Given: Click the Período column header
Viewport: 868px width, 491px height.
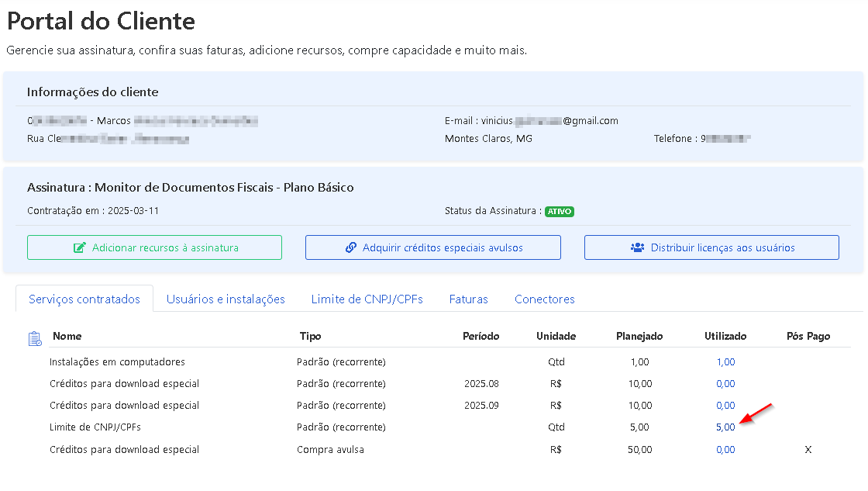Looking at the screenshot, I should (480, 337).
